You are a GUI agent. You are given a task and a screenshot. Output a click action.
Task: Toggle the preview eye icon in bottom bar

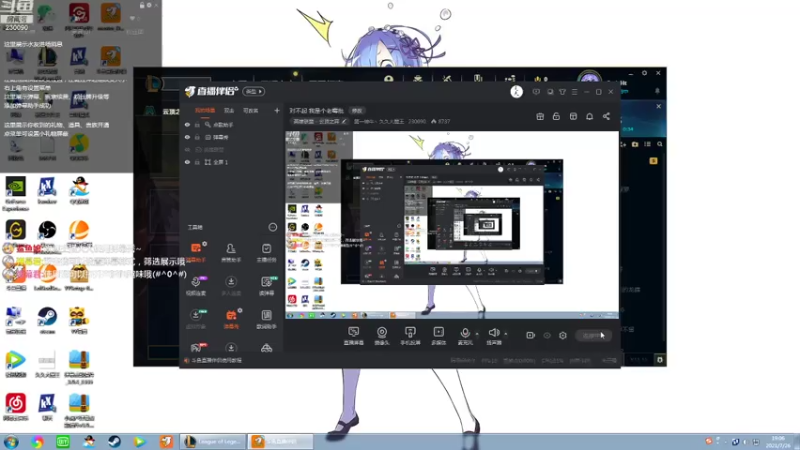click(x=547, y=335)
